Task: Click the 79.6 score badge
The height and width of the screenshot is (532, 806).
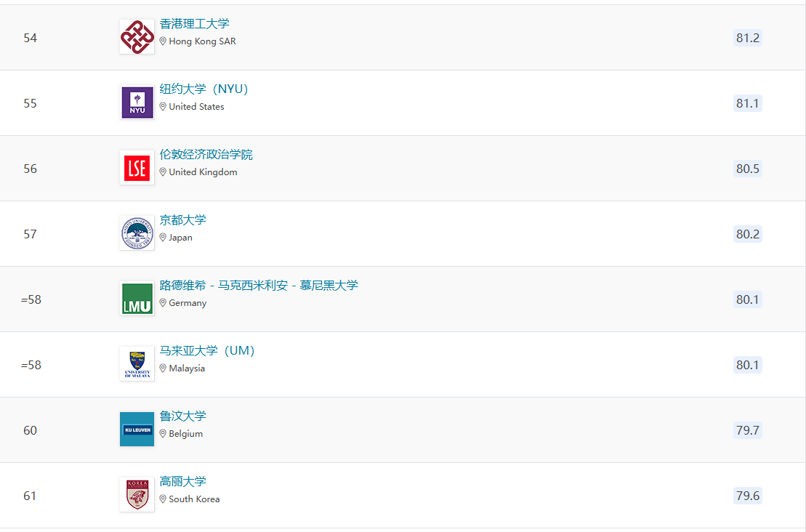Action: tap(747, 495)
